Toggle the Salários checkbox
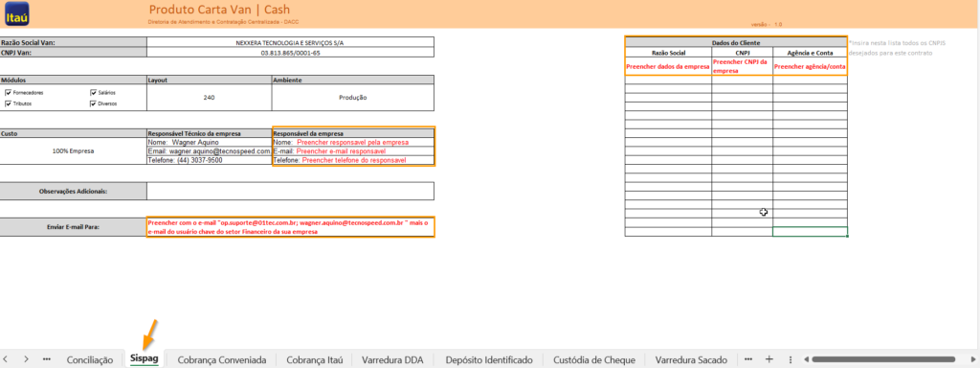The height and width of the screenshot is (368, 980). tap(94, 93)
